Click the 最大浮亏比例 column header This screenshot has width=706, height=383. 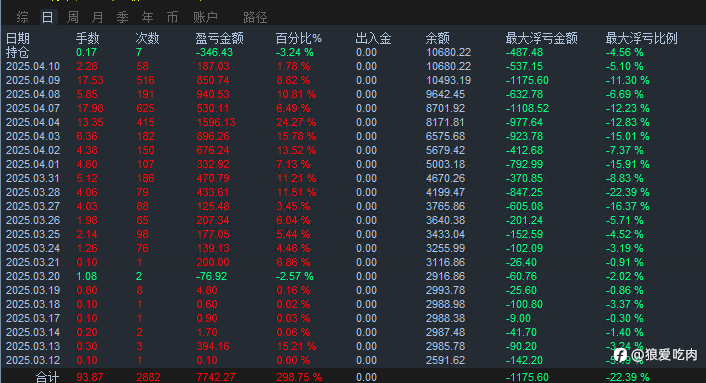coord(642,38)
